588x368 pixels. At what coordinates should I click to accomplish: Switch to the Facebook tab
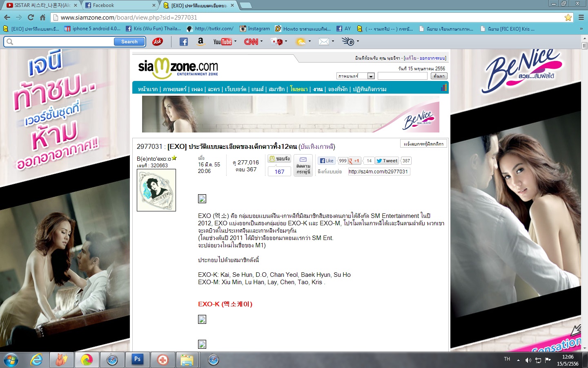(120, 5)
